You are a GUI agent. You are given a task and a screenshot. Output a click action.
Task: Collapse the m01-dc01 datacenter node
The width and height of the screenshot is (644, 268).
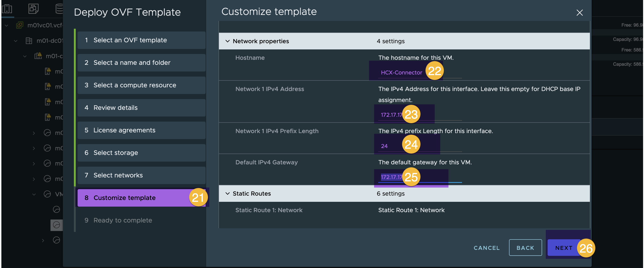pos(16,41)
